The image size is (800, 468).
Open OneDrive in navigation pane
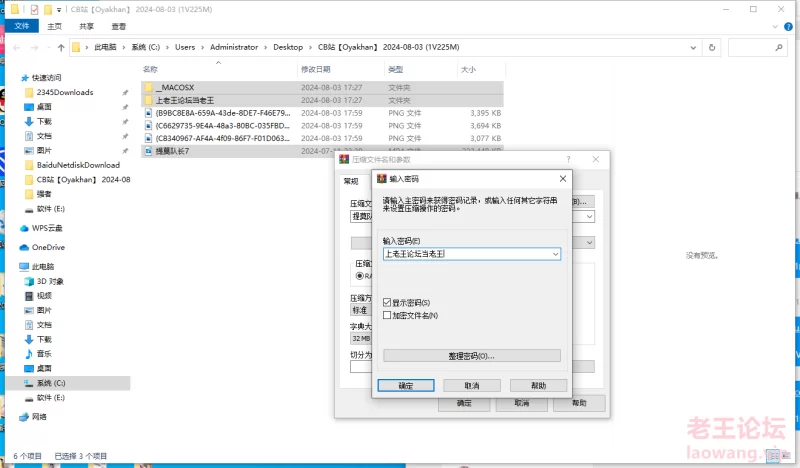48,248
